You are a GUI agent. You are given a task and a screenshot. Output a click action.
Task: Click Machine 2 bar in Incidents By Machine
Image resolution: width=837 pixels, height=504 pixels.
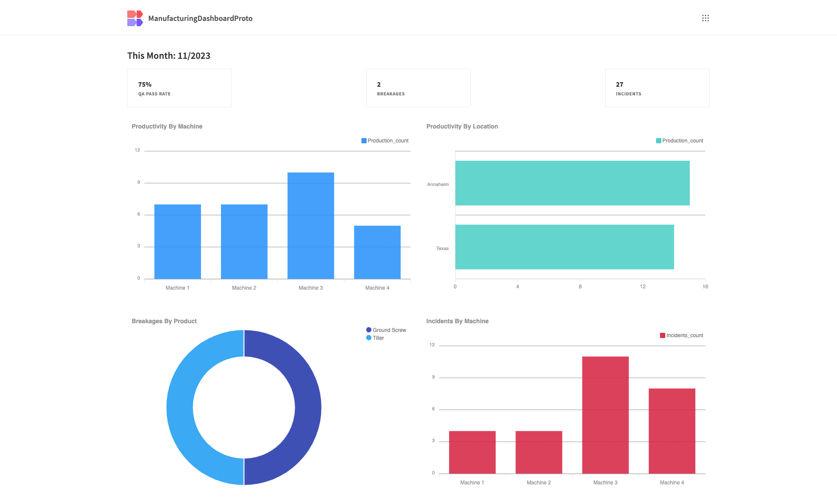click(x=539, y=452)
